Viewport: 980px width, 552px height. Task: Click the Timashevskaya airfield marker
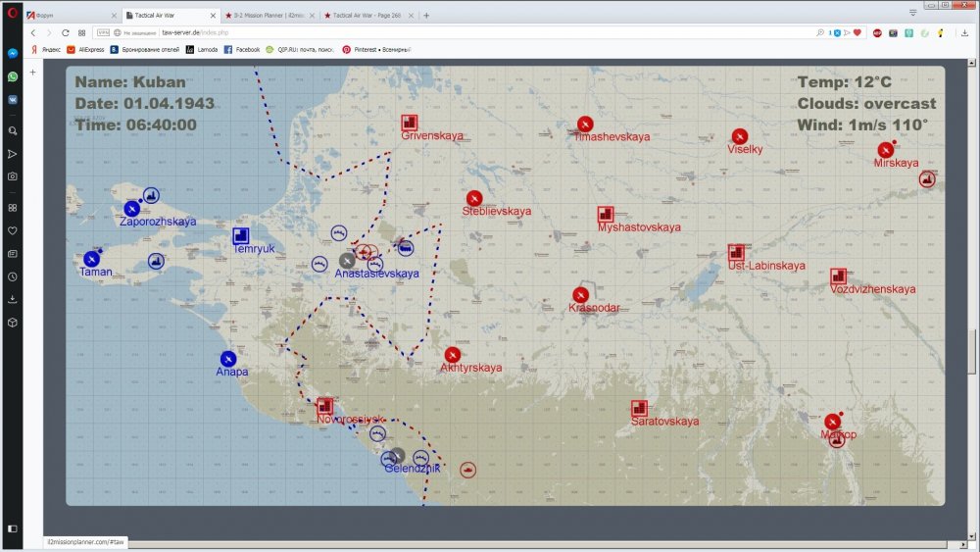point(585,124)
